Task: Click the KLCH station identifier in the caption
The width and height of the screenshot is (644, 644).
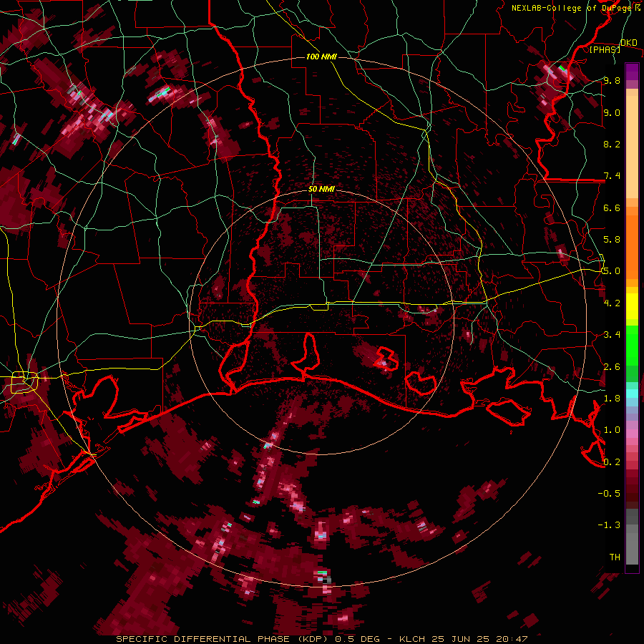Action: (414, 639)
